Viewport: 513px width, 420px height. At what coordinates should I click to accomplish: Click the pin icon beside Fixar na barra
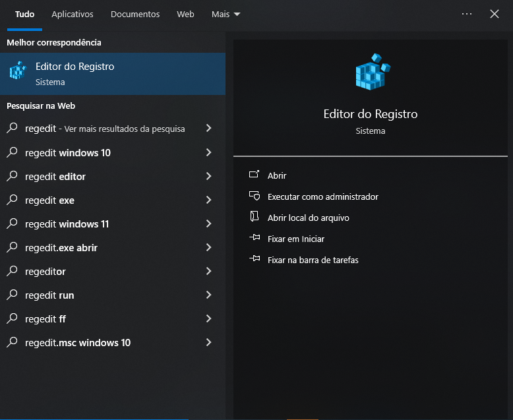(255, 258)
